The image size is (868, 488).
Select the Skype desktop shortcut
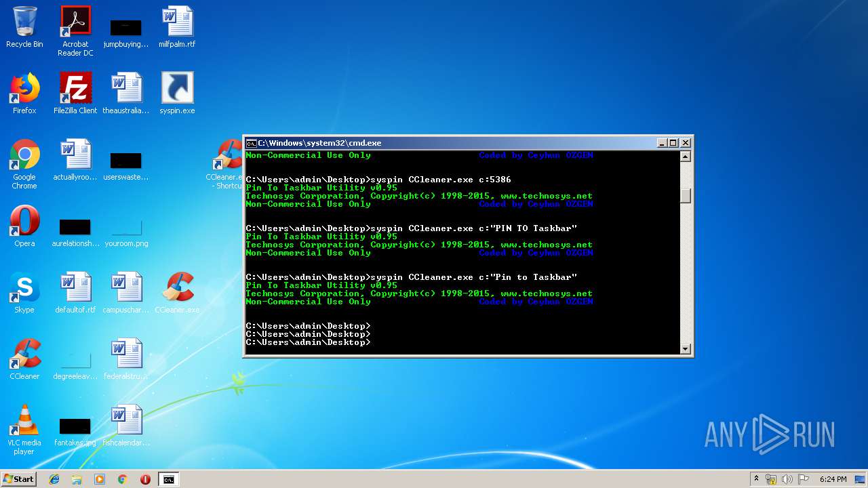tap(24, 293)
